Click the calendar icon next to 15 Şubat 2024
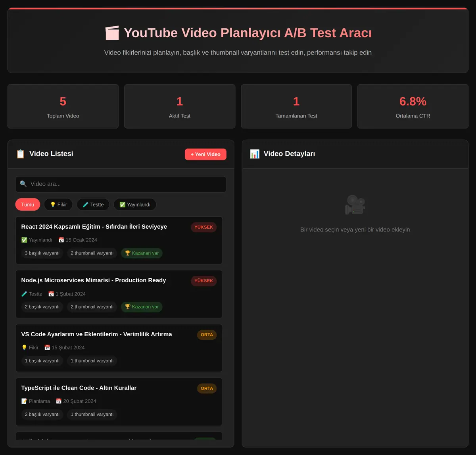 [x=47, y=347]
